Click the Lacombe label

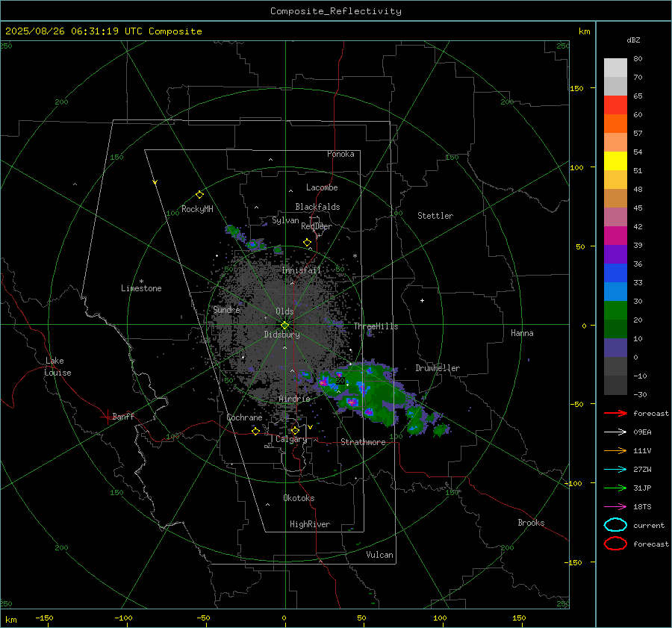coord(322,187)
